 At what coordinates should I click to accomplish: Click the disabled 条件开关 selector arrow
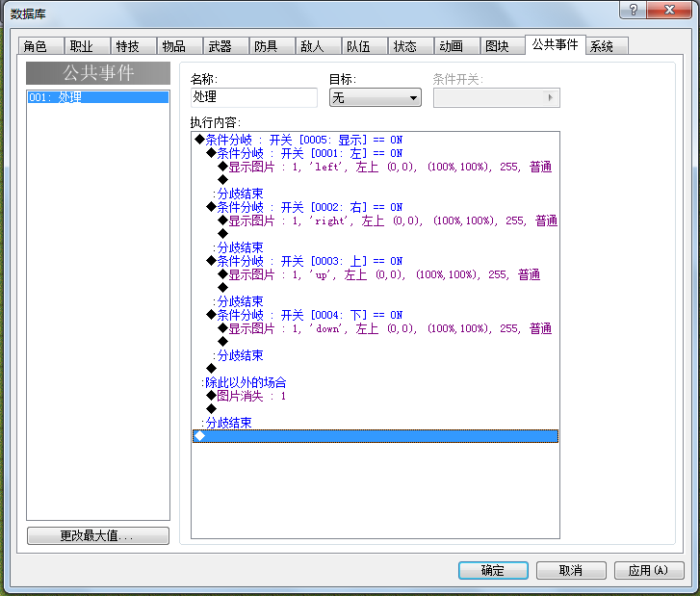(550, 98)
